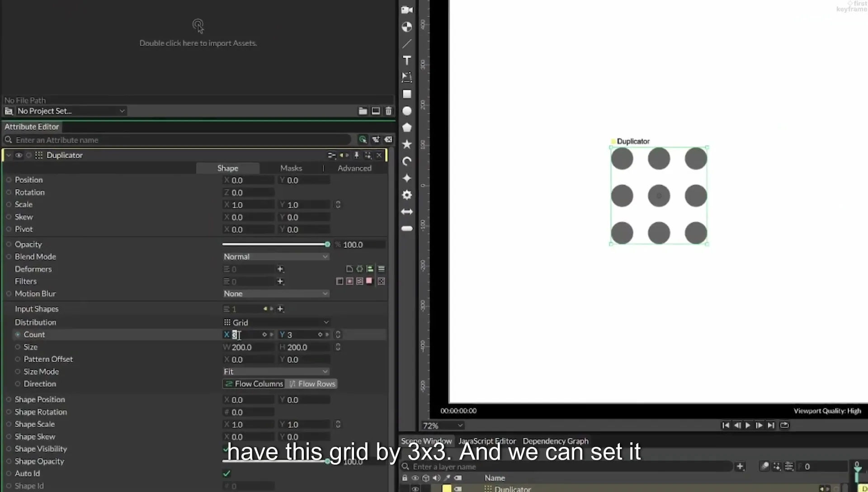Click the trash icon in Assets panel
Screen dimensions: 868x492
388,111
